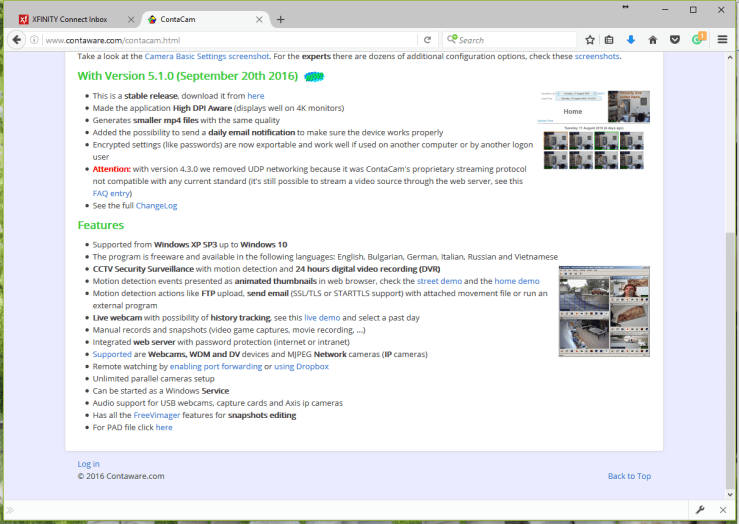This screenshot has height=524, width=739.
Task: Follow the FAQ entry link
Action: [117, 193]
